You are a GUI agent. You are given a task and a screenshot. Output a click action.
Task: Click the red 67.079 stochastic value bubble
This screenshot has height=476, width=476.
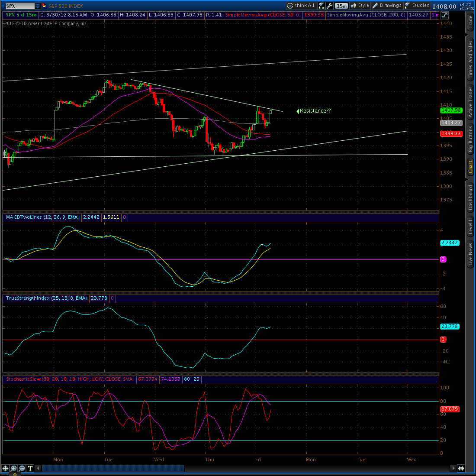pos(450,409)
